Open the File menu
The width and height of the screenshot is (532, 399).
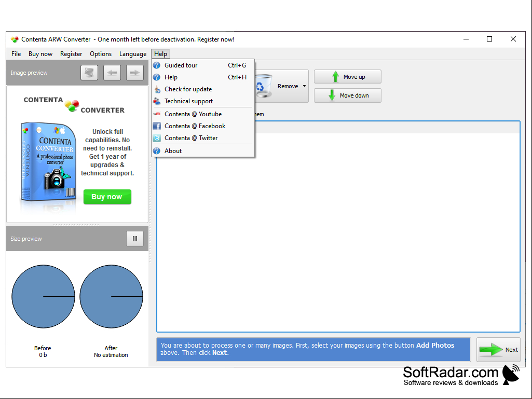tap(16, 54)
